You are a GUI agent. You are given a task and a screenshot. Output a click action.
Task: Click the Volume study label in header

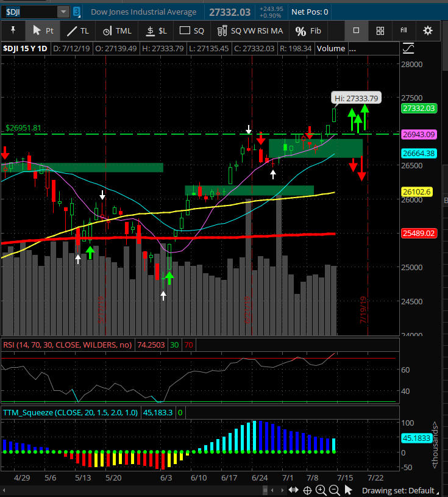point(331,48)
